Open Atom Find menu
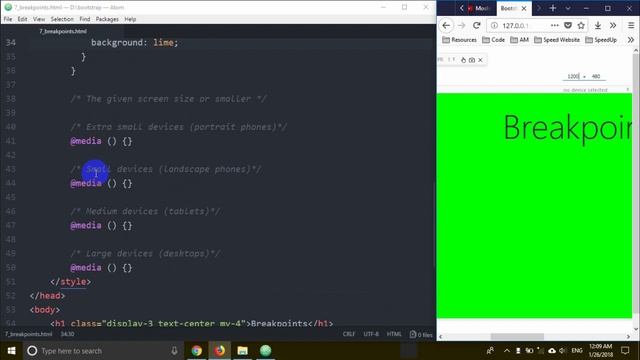640x360 pixels. tap(84, 19)
